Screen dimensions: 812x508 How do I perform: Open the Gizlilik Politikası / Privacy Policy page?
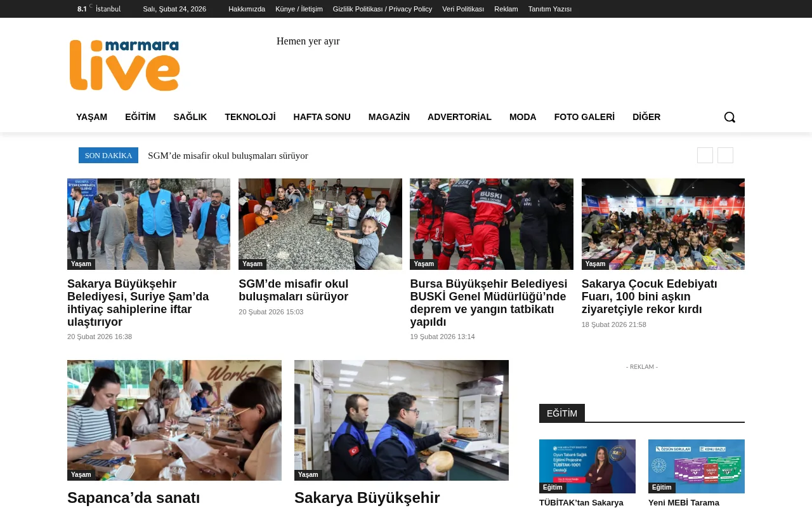click(382, 9)
